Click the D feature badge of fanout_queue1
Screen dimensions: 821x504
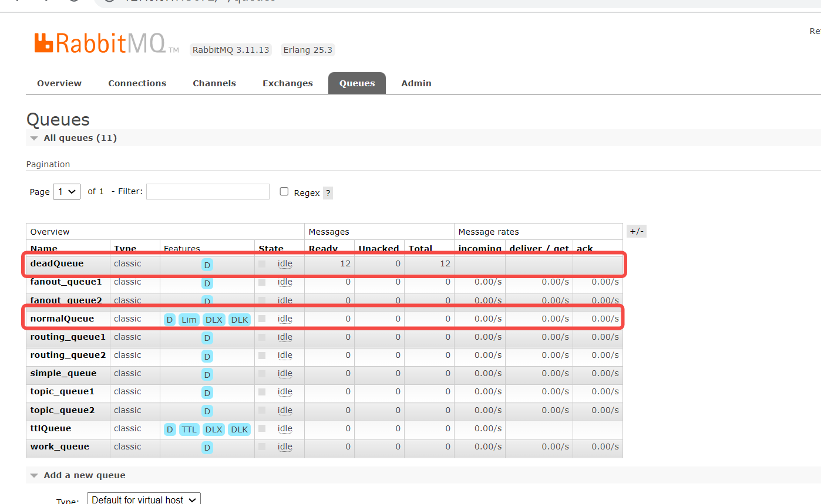pyautogui.click(x=207, y=283)
